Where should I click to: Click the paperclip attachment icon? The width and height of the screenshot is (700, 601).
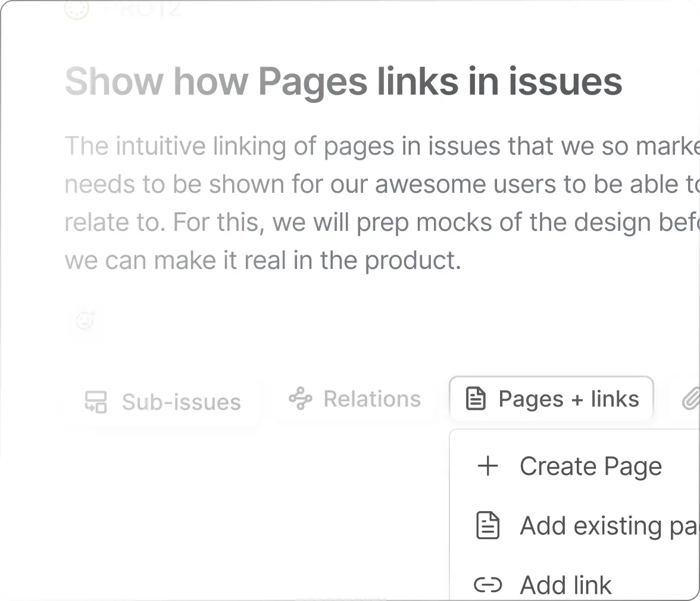690,399
